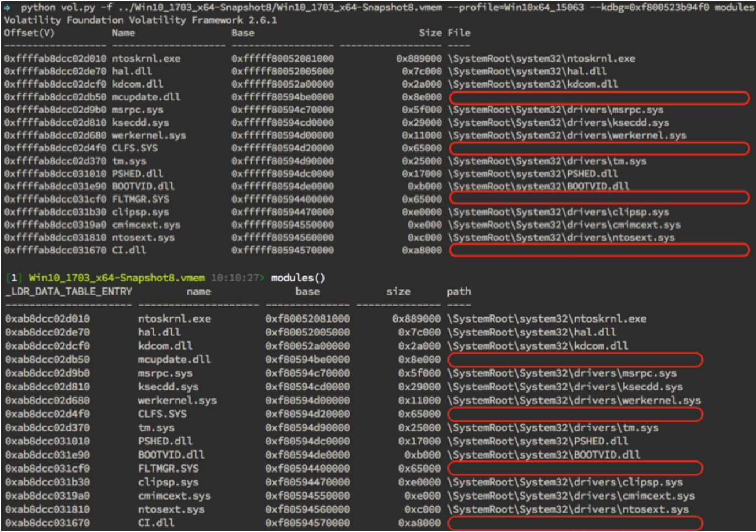
Task: Click the '_LDR_DATA_TABLE_ENTRY' column header
Action: [x=69, y=291]
